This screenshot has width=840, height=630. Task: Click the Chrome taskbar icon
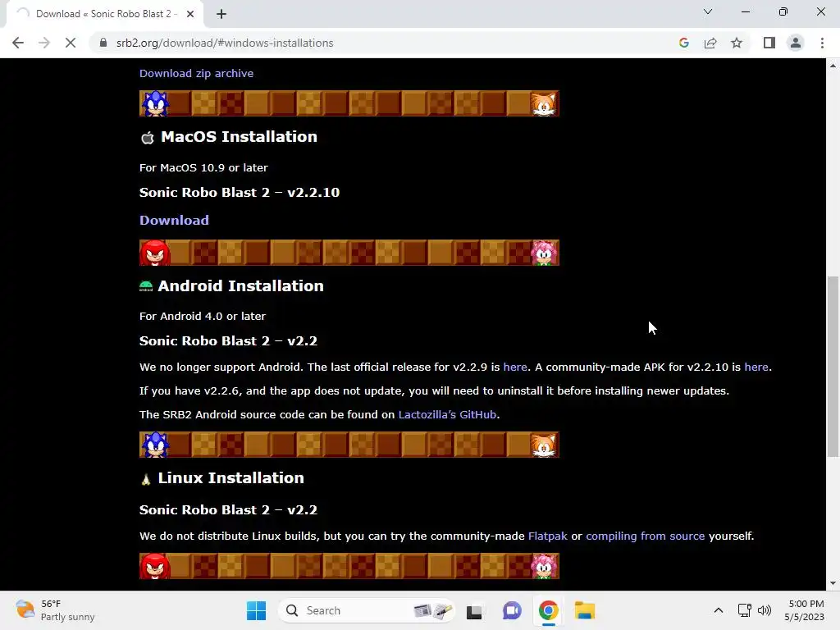pos(548,610)
